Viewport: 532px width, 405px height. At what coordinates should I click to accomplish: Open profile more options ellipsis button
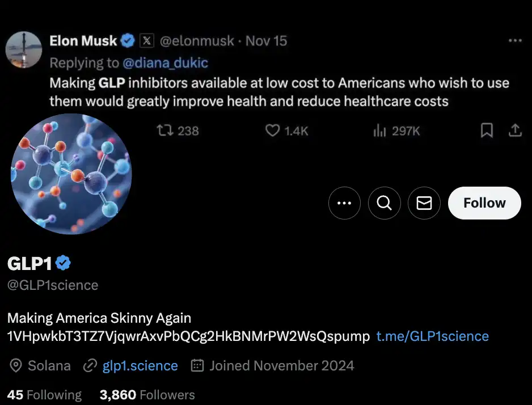tap(344, 203)
